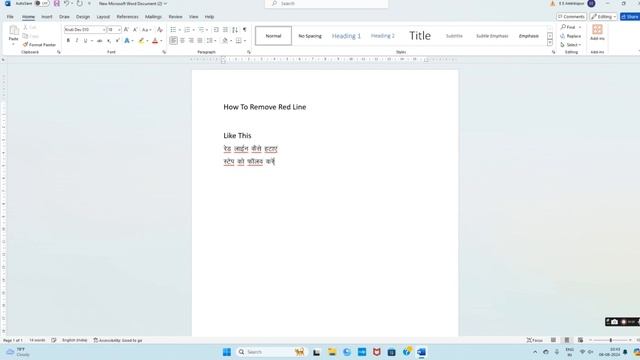Switch to the Design tab
Image resolution: width=640 pixels, height=360 pixels.
click(x=83, y=17)
